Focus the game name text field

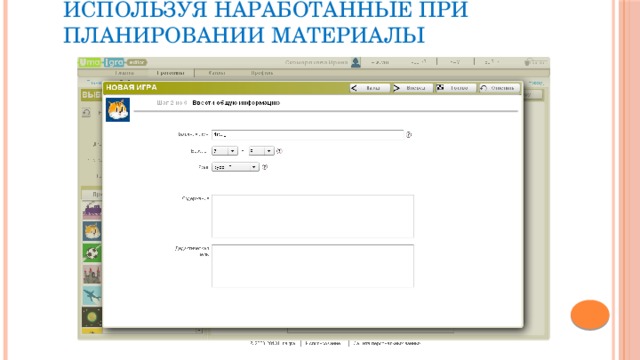point(307,134)
